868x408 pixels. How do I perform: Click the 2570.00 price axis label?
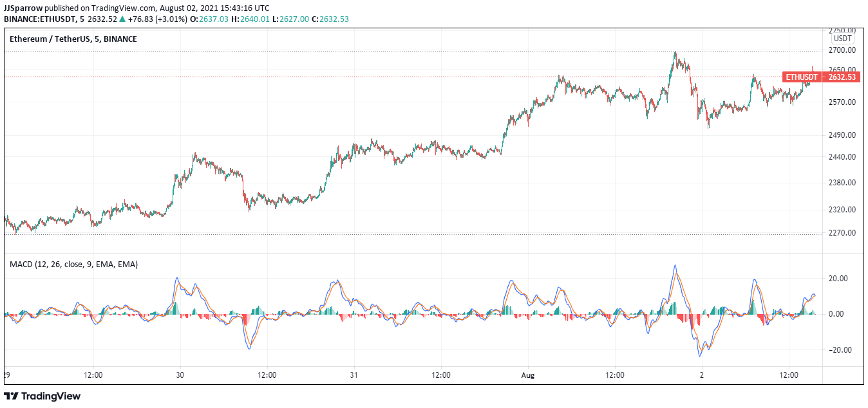click(842, 102)
